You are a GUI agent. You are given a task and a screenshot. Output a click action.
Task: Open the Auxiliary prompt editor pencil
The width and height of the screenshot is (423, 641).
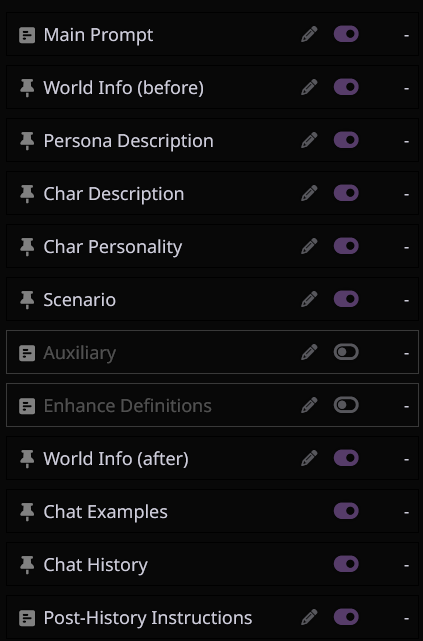[309, 352]
